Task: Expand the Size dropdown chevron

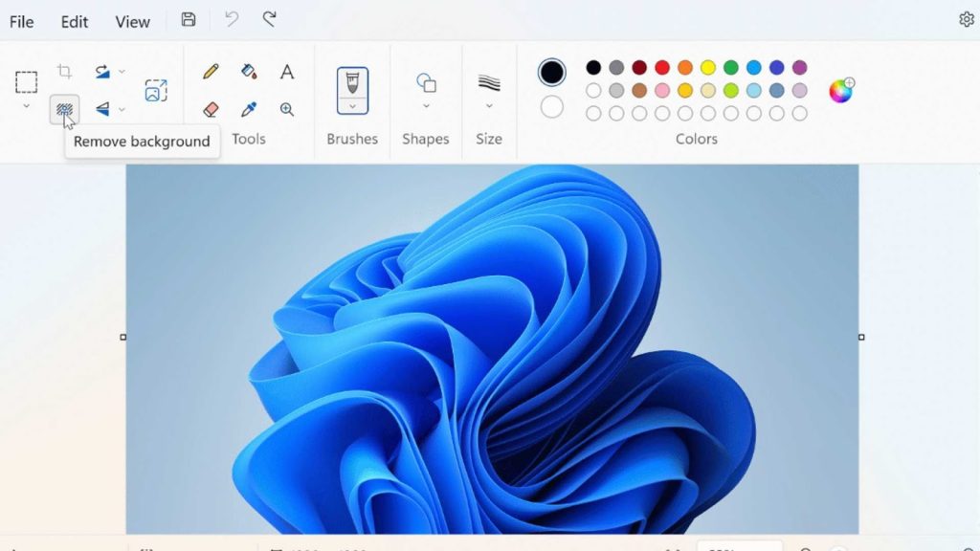Action: pos(489,106)
